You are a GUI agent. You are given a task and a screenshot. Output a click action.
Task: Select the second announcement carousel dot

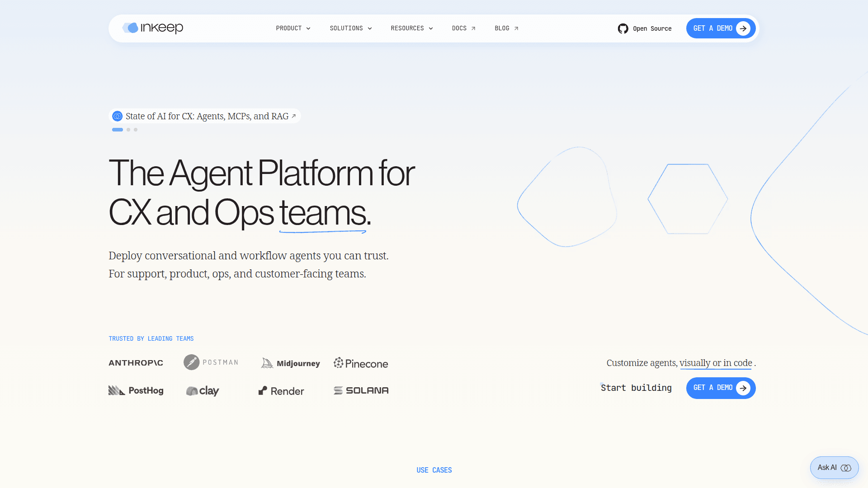[x=128, y=130]
